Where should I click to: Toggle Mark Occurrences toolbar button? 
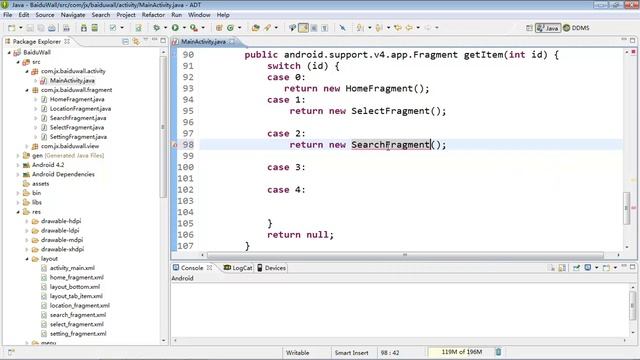[303, 28]
